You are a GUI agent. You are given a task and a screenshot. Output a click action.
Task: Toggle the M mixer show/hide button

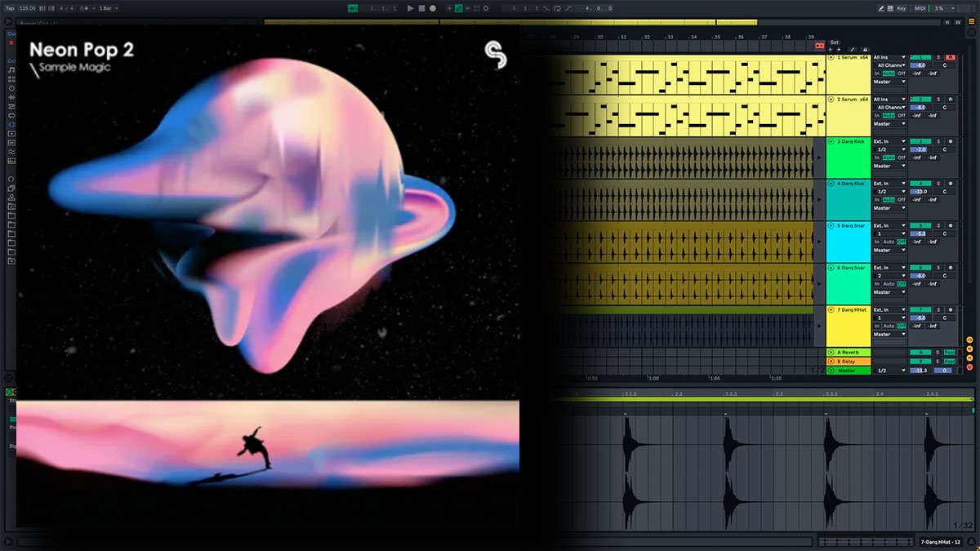point(969,358)
